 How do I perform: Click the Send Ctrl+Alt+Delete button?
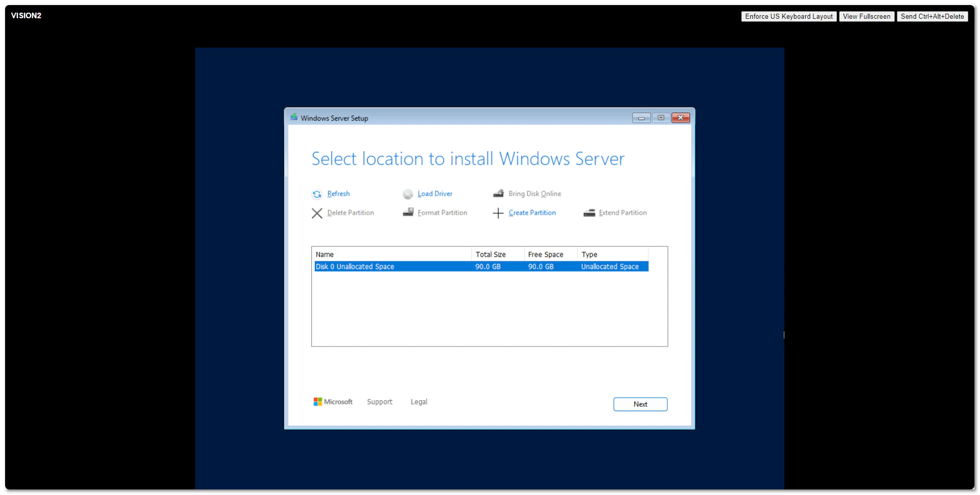coord(932,16)
